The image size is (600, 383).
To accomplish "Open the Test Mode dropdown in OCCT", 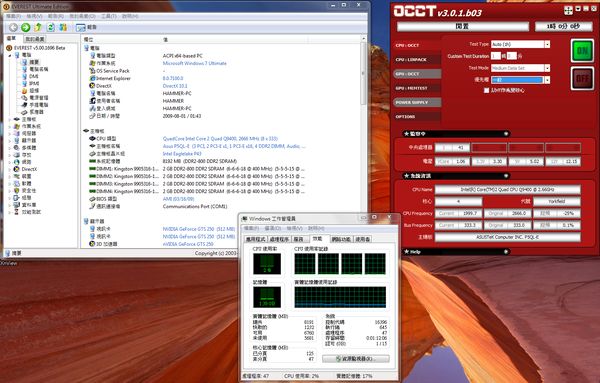I will (547, 68).
